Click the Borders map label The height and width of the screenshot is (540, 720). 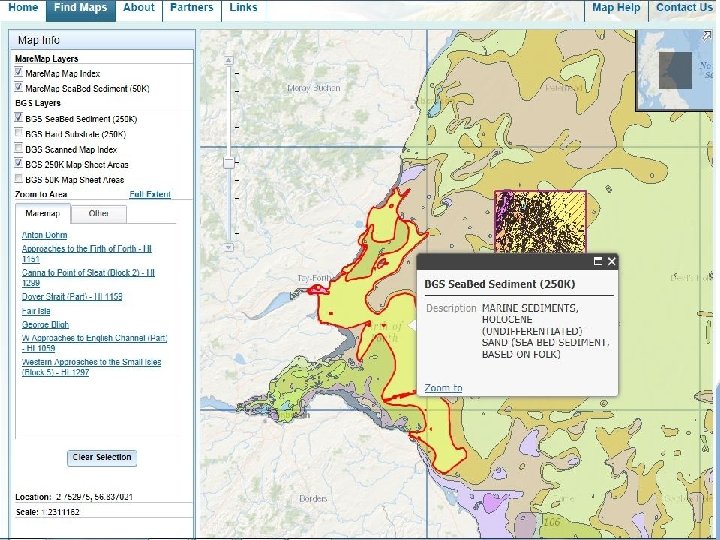pos(313,499)
